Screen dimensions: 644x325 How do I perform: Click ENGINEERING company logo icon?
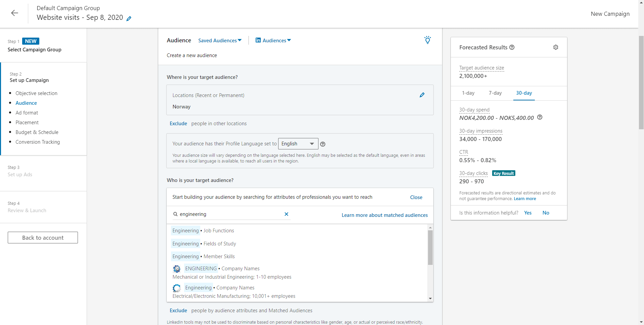[x=177, y=269]
